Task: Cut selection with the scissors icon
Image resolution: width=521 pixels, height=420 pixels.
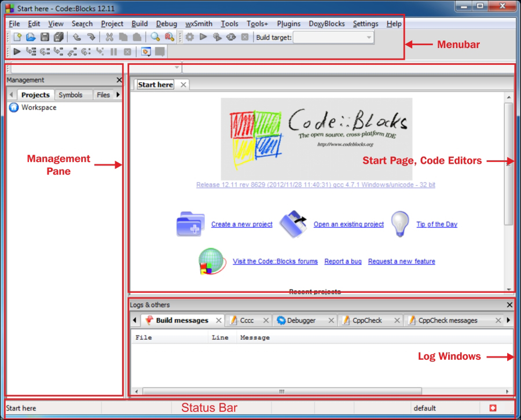Action: click(x=109, y=37)
